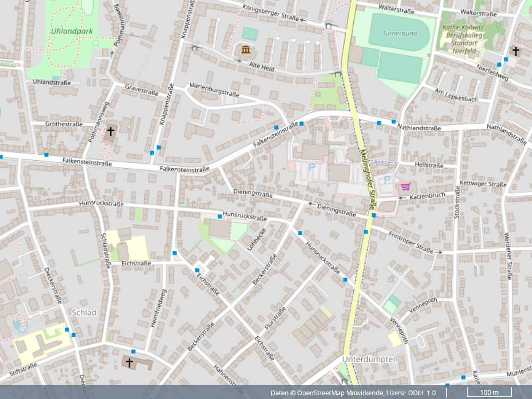This screenshot has width=532, height=399.
Task: Select the church cross near Nierfeldweg
Action: [x=516, y=51]
